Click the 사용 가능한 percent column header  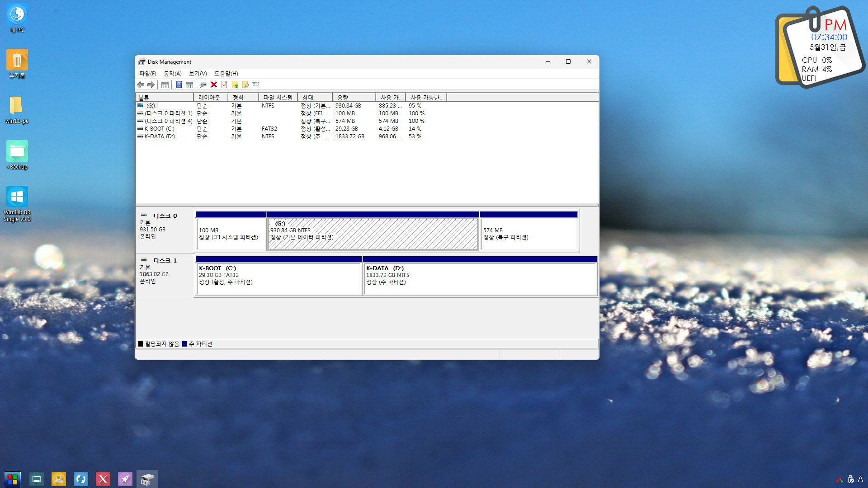coord(426,98)
